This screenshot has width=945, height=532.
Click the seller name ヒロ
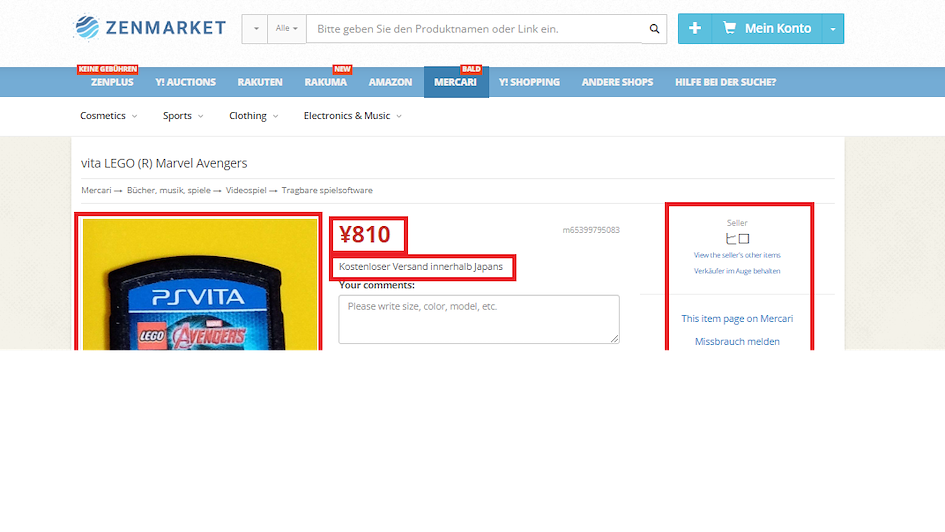click(737, 239)
